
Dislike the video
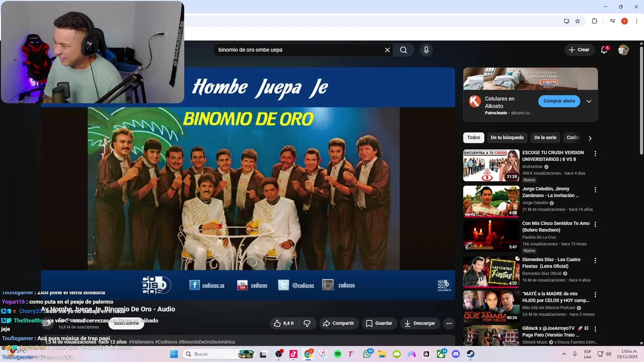click(307, 323)
